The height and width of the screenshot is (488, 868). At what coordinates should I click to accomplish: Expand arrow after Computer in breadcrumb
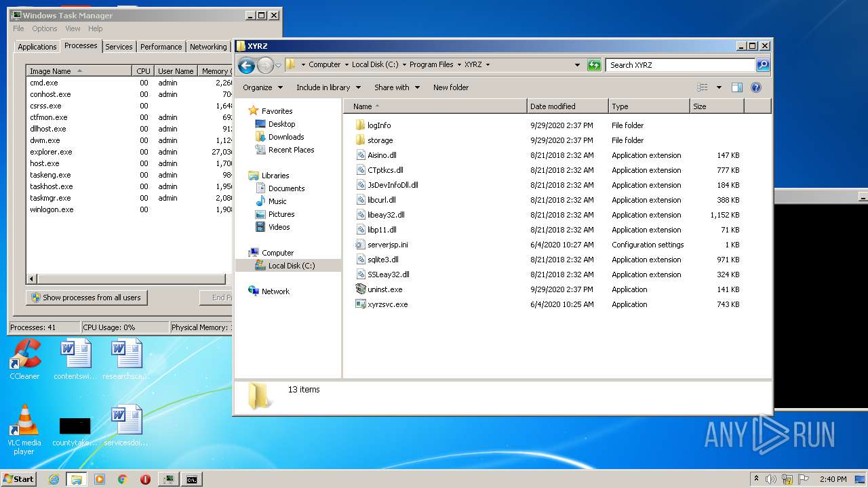(347, 65)
